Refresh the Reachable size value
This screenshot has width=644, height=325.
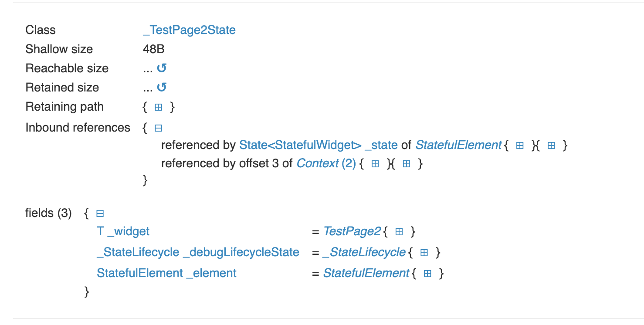[162, 68]
